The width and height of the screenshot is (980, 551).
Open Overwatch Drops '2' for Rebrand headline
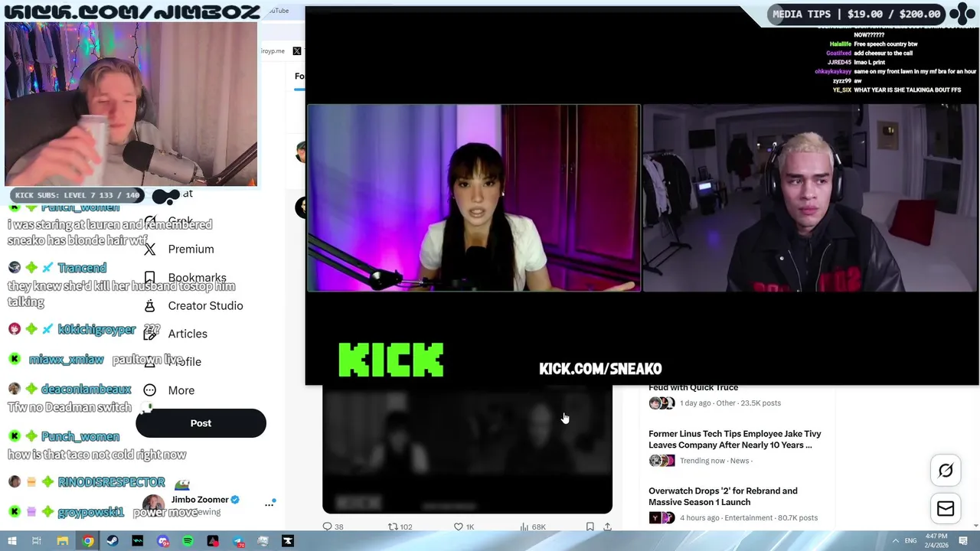[723, 497]
